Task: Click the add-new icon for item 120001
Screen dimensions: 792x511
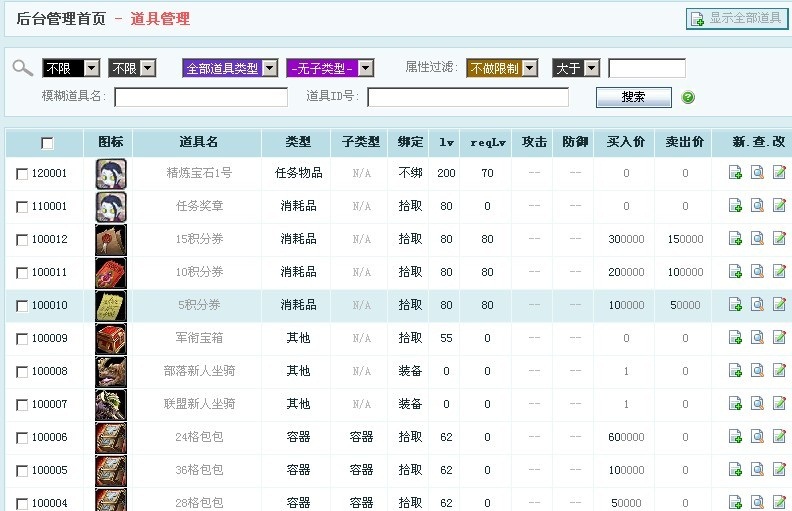Action: tap(735, 173)
